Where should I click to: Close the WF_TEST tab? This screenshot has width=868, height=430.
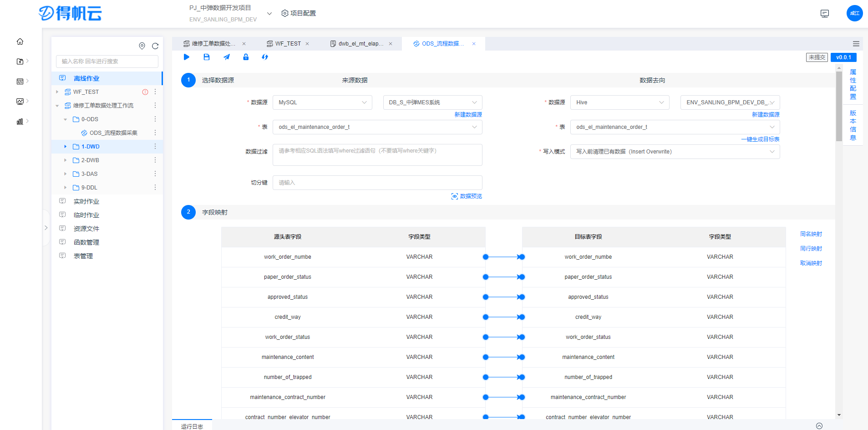point(307,44)
